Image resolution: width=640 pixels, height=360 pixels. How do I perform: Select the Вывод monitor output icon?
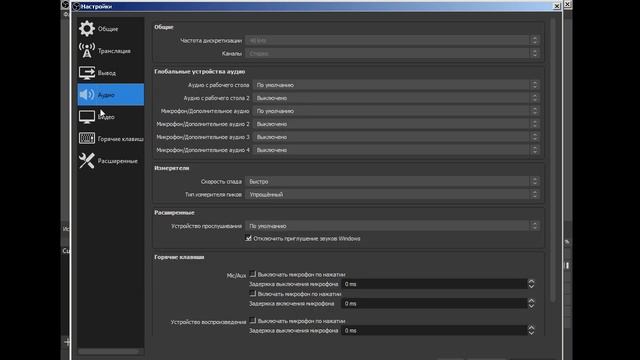[87, 73]
